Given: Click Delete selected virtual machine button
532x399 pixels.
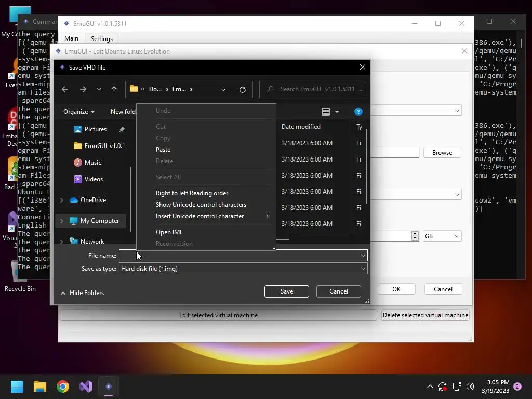Looking at the screenshot, I should [425, 315].
